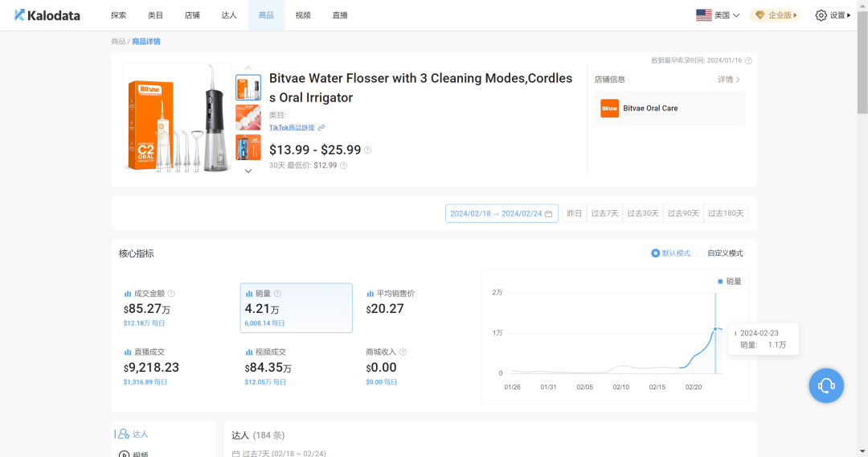Open the 美国 country dropdown
The image size is (868, 457).
pos(717,15)
